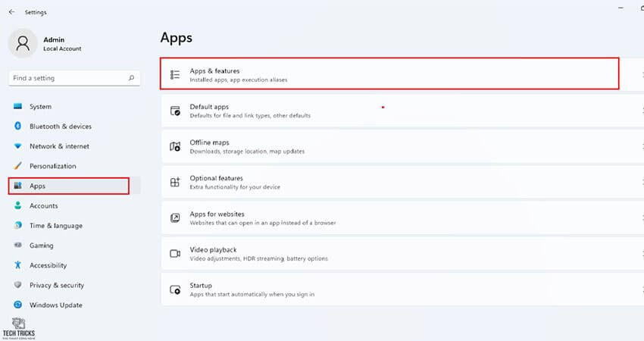Select Accessibility category
The width and height of the screenshot is (644, 341).
click(75, 265)
